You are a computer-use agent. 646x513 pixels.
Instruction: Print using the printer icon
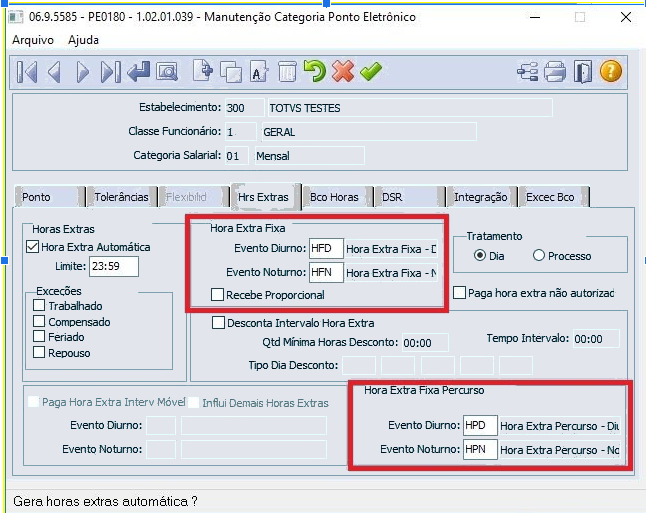pos(555,72)
